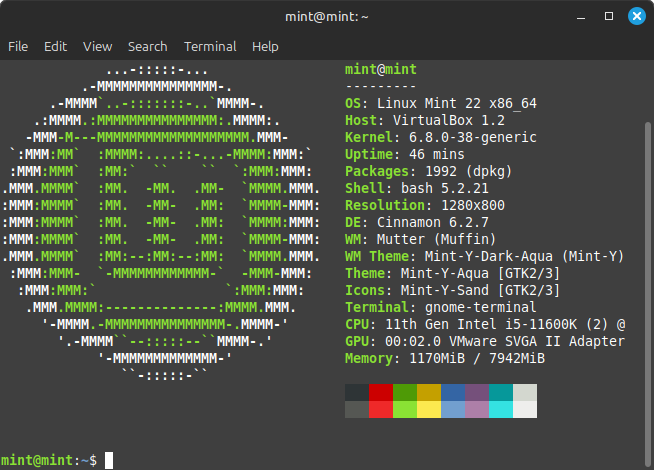Open the Help menu
Image resolution: width=654 pixels, height=470 pixels.
coord(265,46)
